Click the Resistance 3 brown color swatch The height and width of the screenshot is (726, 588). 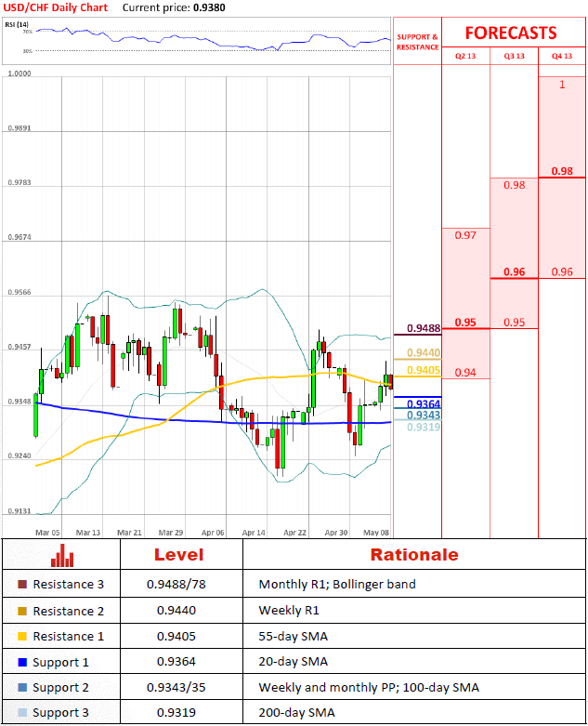pos(22,585)
